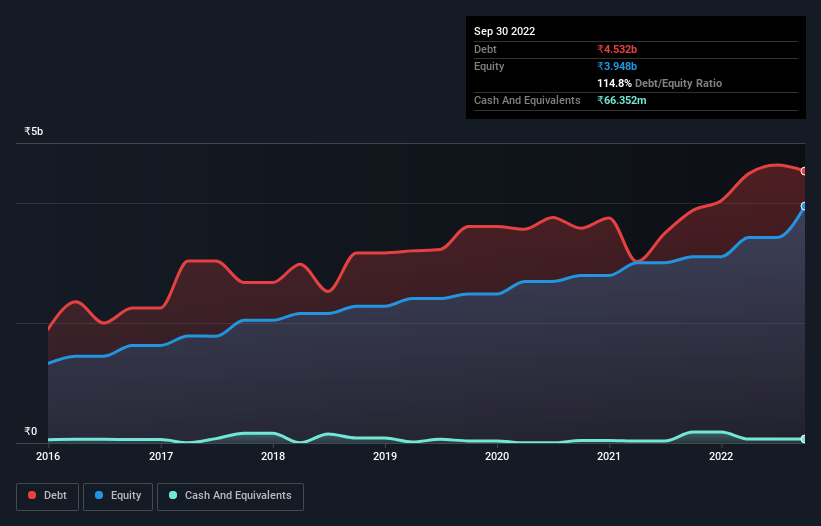Click the red Debt endpoint marker
The height and width of the screenshot is (526, 821).
[x=804, y=171]
